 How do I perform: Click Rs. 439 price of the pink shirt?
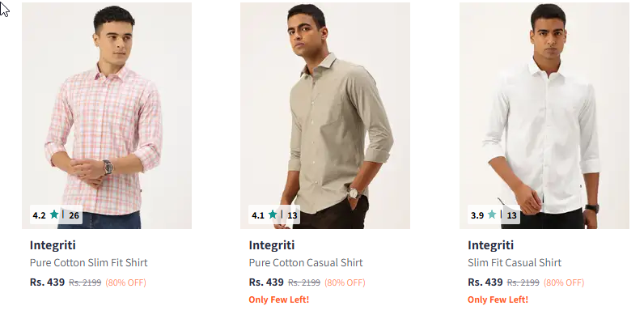click(47, 282)
